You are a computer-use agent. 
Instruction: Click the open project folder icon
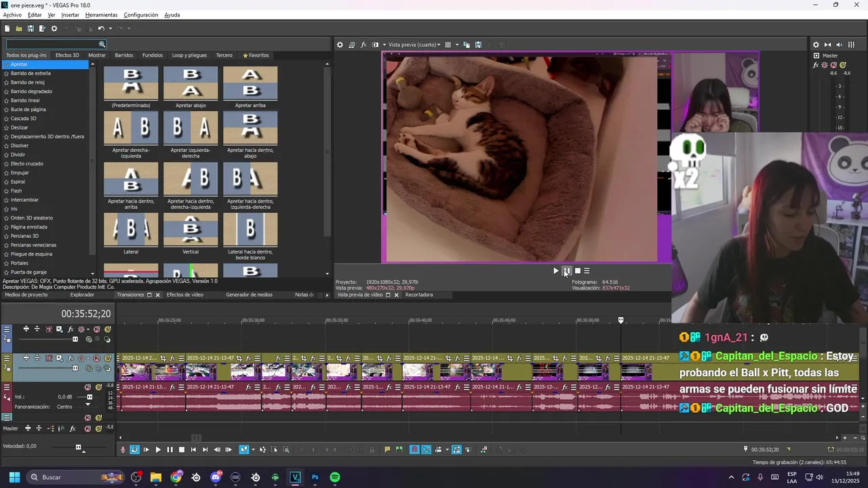pos(18,28)
